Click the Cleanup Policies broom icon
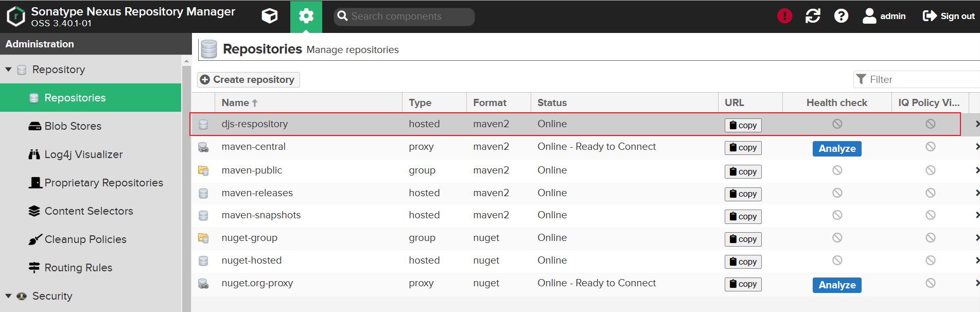The image size is (980, 312). (34, 239)
